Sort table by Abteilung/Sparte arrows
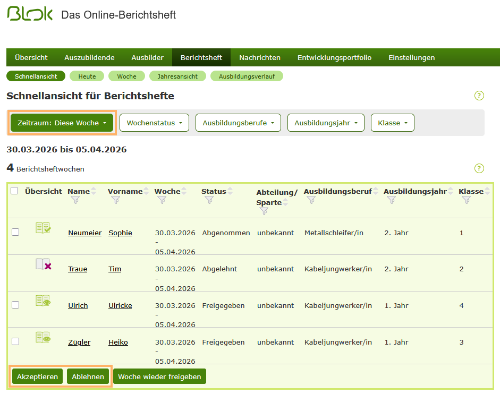Viewport: 500px width, 394px height. point(286,202)
